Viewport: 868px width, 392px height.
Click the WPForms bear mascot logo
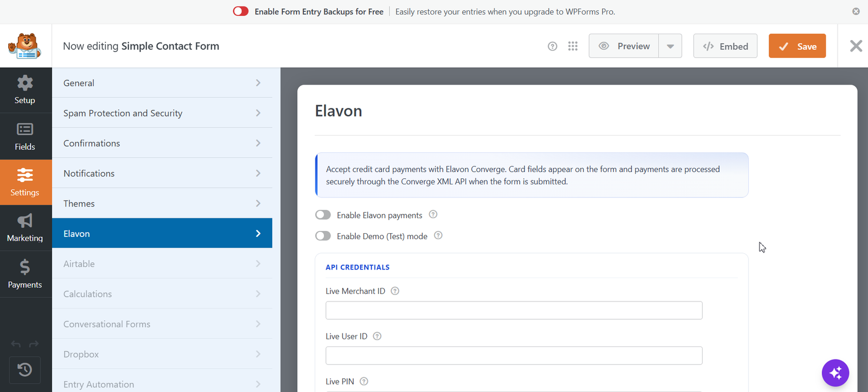[25, 46]
